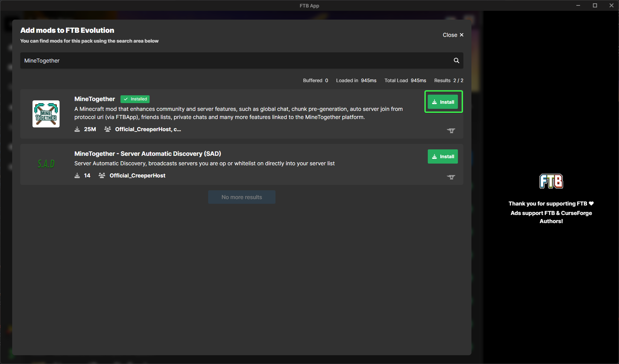Install the MineTogether mod
The width and height of the screenshot is (619, 364).
click(x=443, y=102)
